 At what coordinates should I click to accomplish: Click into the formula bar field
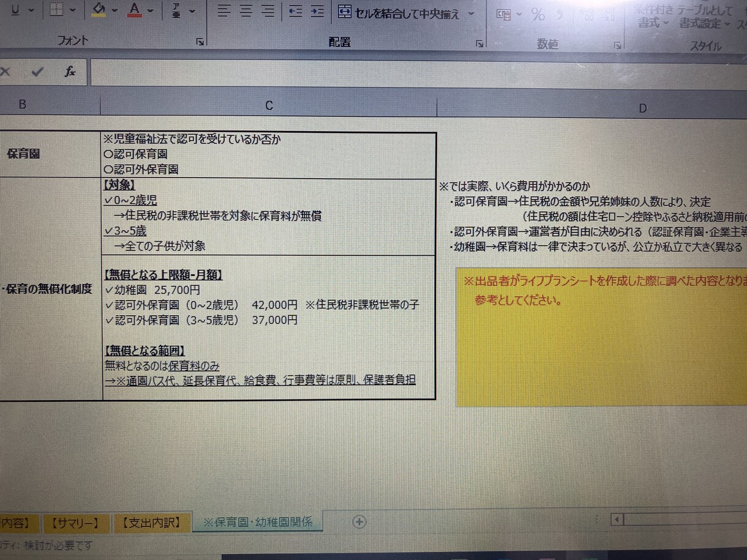419,72
